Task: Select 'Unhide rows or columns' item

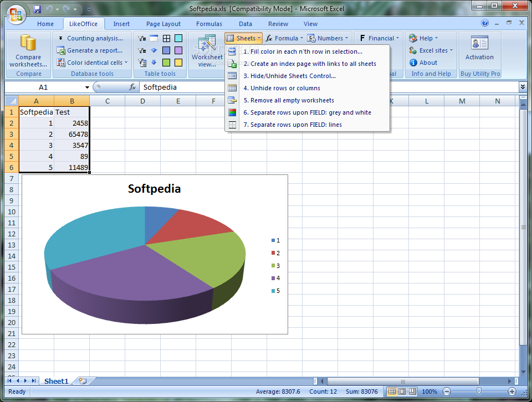Action: [x=307, y=88]
